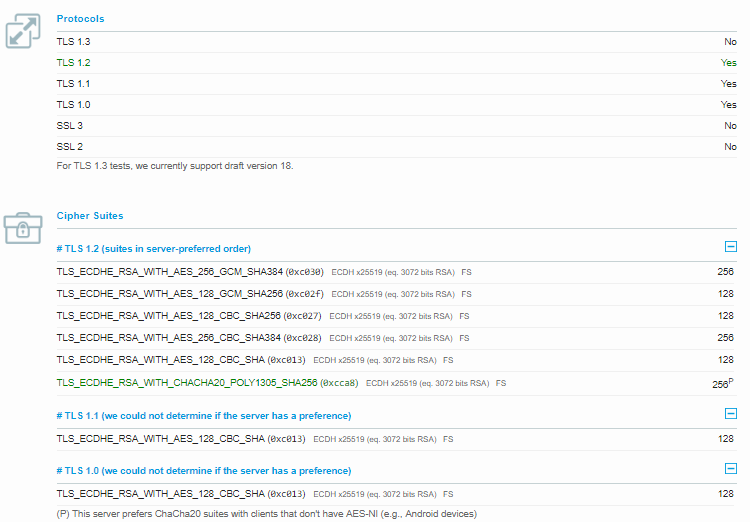750x522 pixels.
Task: Select TLS_ECDHE_RSA_WITH_AES_256_GCM_SHA384 cipher name
Action: coord(170,272)
